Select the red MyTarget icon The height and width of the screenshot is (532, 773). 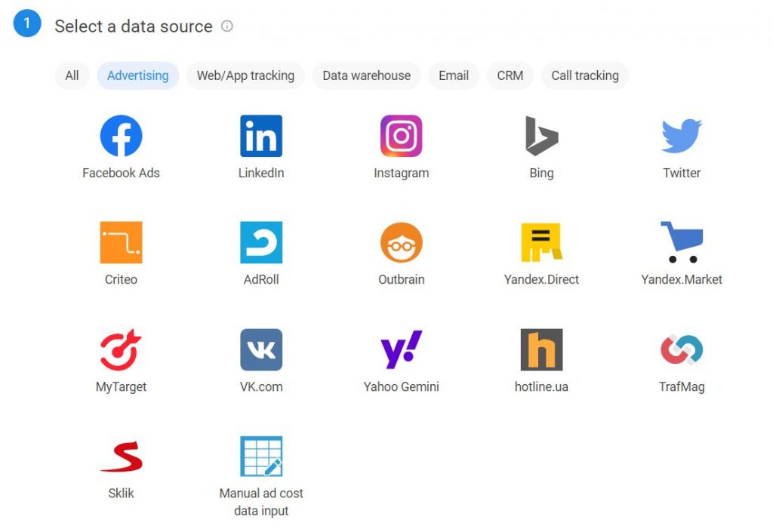tap(121, 349)
